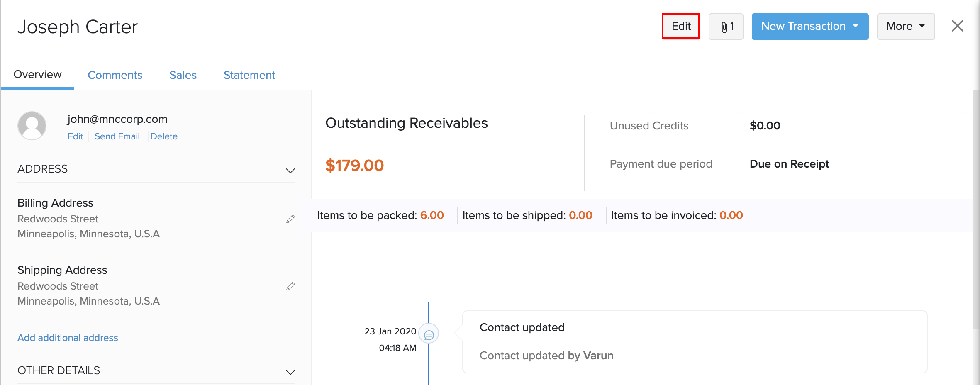Click Add additional address link
The height and width of the screenshot is (385, 980).
[68, 338]
